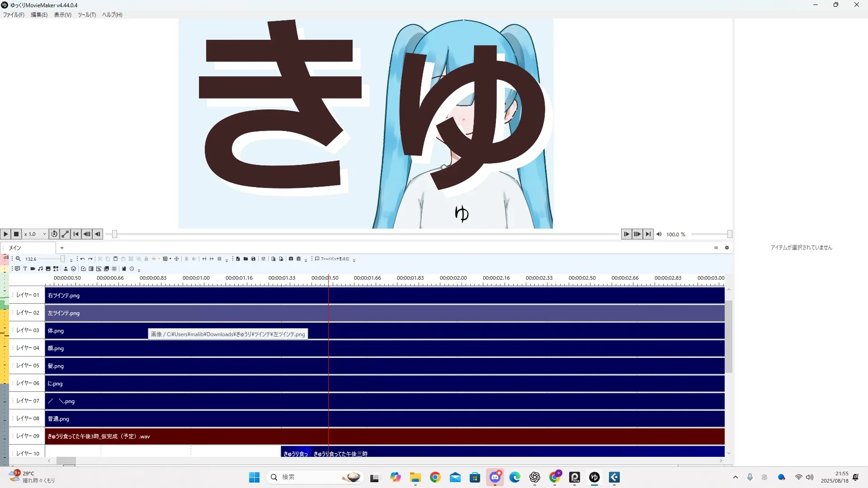Screen dimensions: 868x488
Task: Mute audio via the speaker icon
Action: pyautogui.click(x=659, y=234)
